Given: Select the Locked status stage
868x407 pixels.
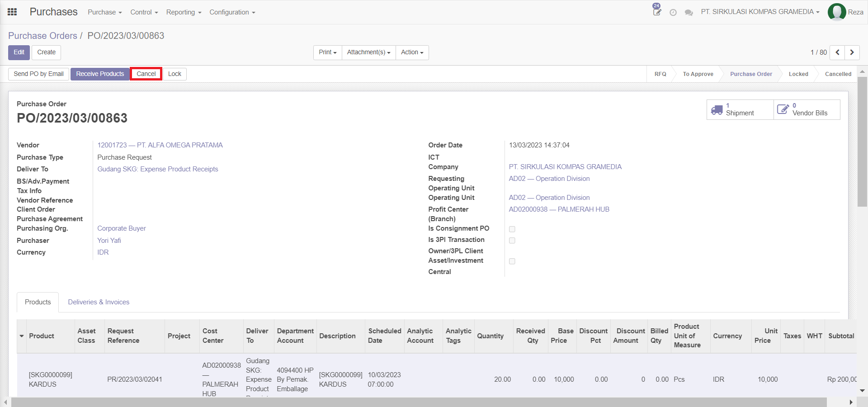Looking at the screenshot, I should 798,74.
